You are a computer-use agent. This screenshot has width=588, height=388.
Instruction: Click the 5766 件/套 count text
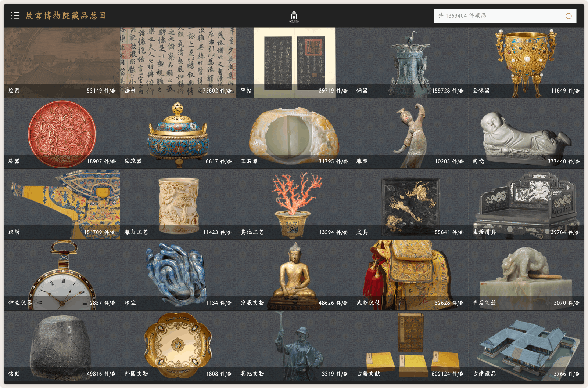click(567, 374)
